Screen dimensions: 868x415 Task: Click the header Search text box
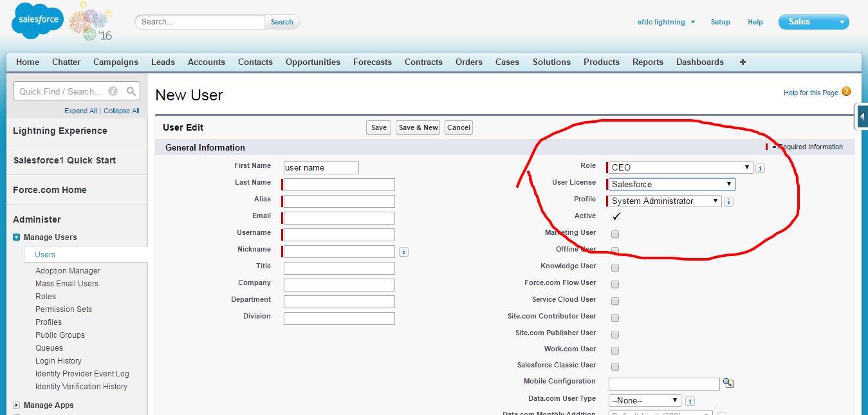(200, 22)
